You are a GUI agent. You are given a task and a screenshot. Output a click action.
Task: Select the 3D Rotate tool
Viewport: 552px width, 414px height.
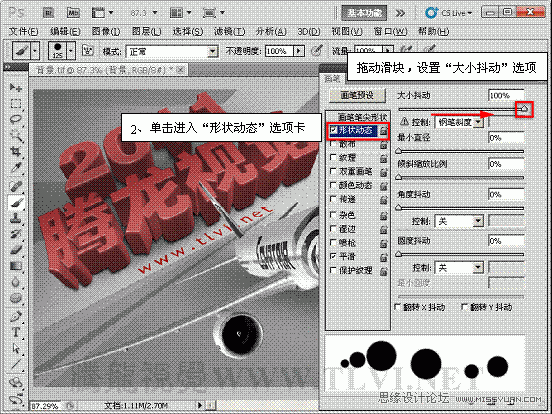click(15, 383)
